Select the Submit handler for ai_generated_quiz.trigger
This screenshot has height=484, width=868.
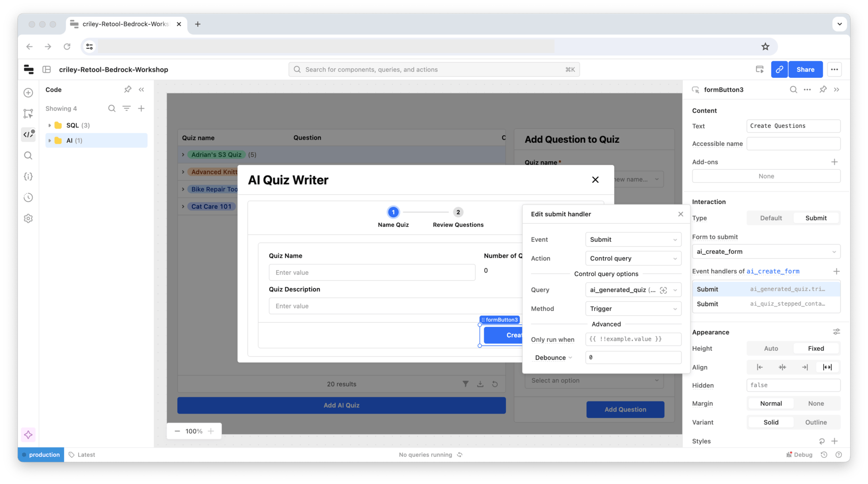[766, 289]
